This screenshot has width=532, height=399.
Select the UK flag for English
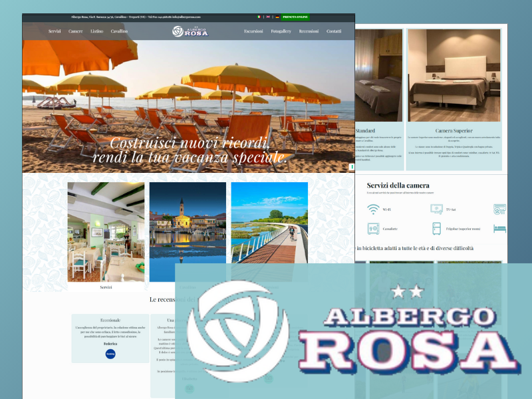coord(268,17)
